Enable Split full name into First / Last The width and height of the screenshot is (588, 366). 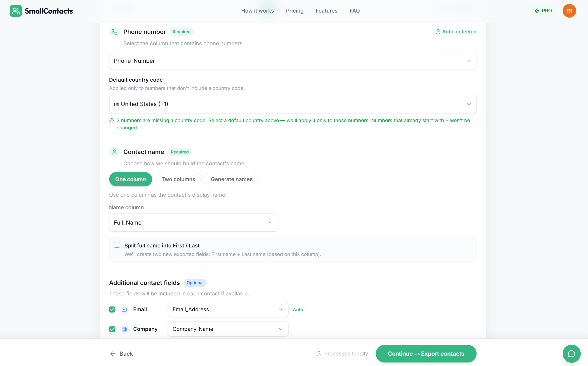pos(117,244)
